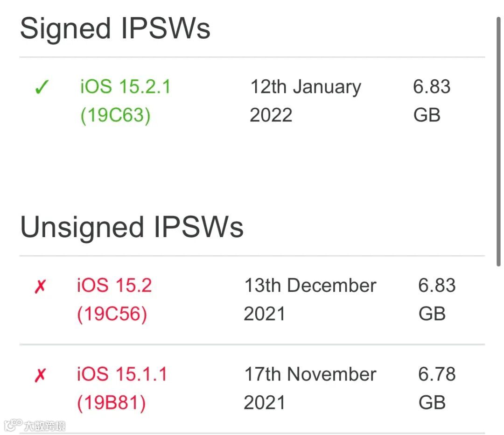Click the red X beside iOS 15.2
Screen dimensions: 504x435
(x=41, y=287)
